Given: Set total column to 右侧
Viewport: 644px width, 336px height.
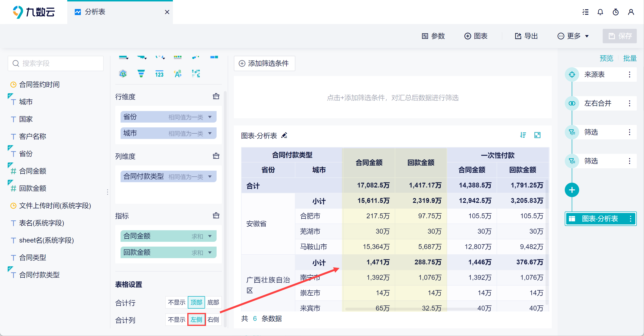Looking at the screenshot, I should (x=213, y=319).
